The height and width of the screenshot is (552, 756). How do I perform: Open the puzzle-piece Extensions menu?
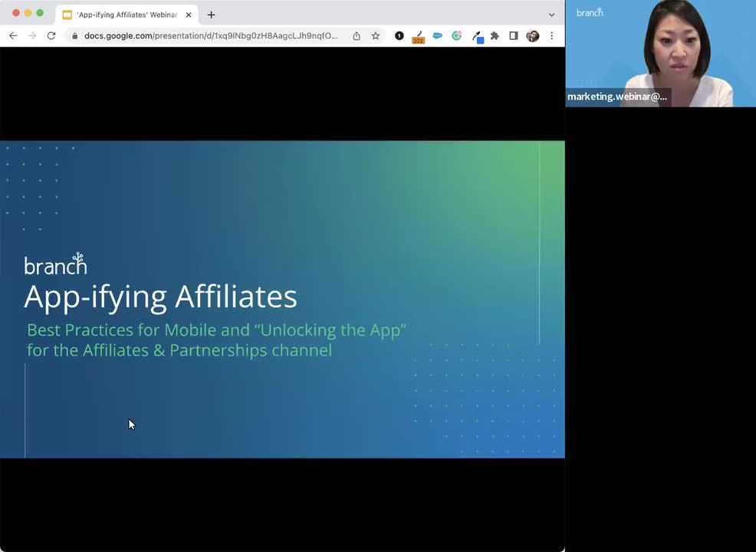tap(495, 36)
